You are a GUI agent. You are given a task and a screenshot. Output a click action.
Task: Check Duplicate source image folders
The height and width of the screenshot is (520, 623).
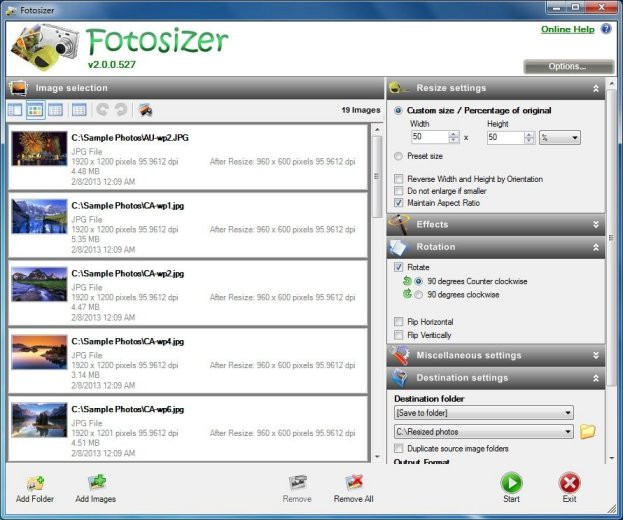(399, 448)
